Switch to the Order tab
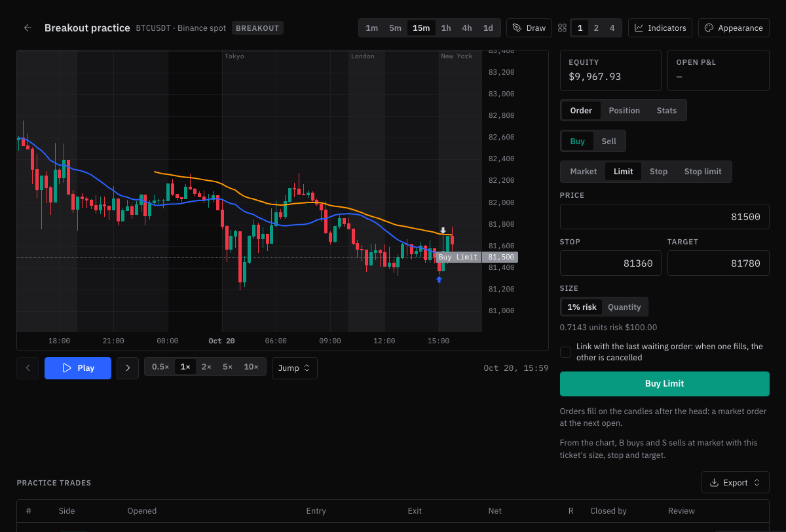Viewport: 786px width, 532px height. coord(581,111)
